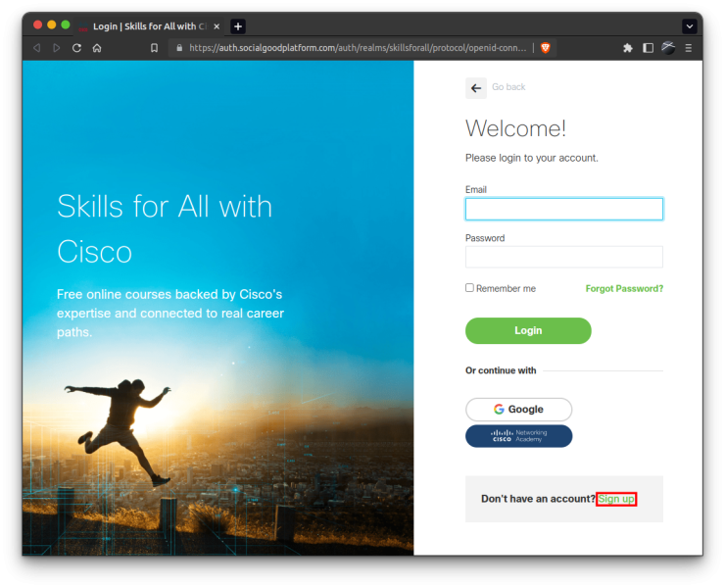Open the browser hamburger menu

(689, 48)
